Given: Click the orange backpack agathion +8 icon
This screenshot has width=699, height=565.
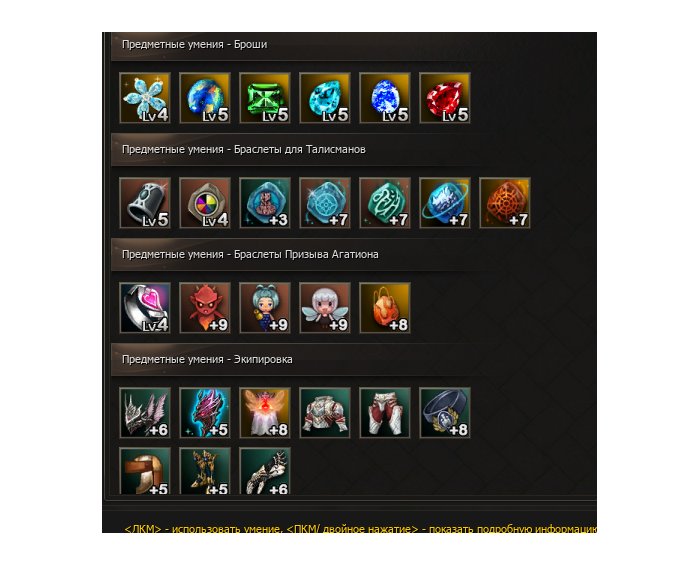Looking at the screenshot, I should [385, 308].
